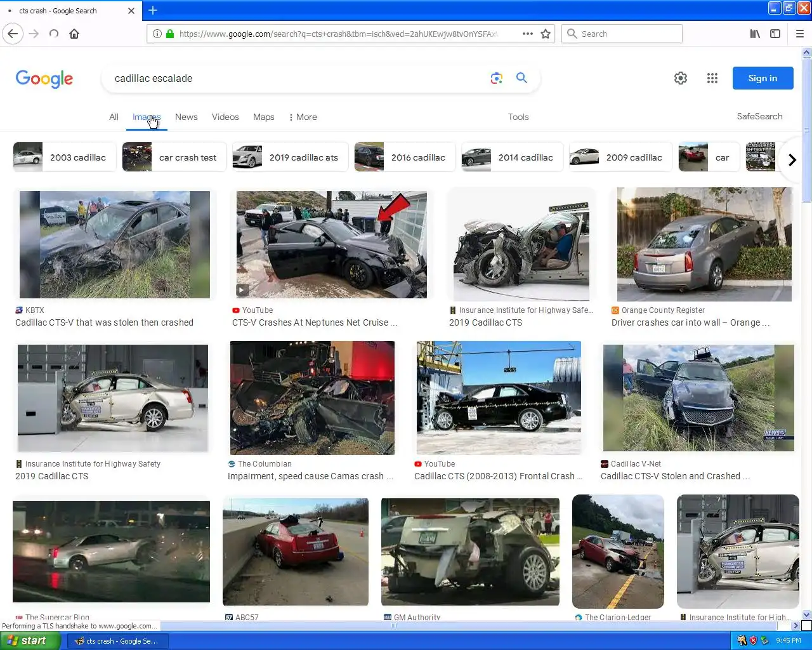Click 'Cadillac CTS (2008-2013) Frontal Crash' link
The image size is (812, 650).
(x=499, y=476)
